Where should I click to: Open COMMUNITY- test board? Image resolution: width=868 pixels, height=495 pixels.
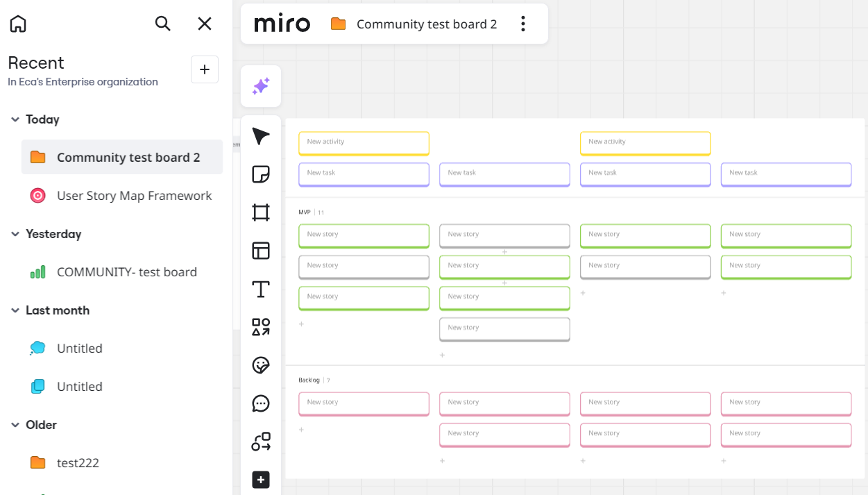[122, 272]
